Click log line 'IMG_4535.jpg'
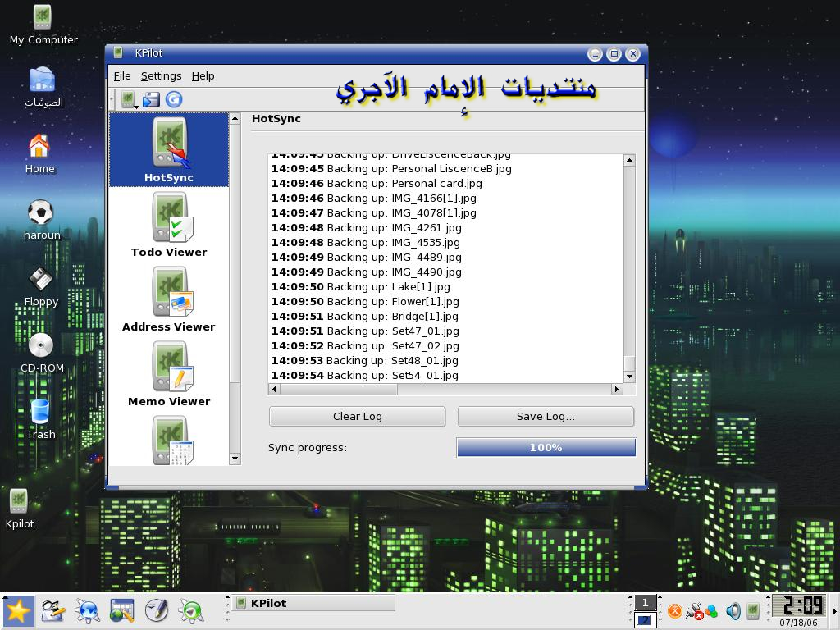Image resolution: width=840 pixels, height=630 pixels. pos(366,243)
